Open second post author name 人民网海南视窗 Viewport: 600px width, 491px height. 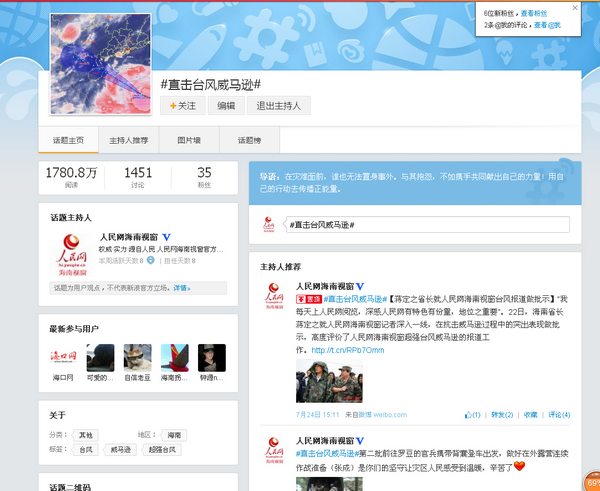click(x=325, y=441)
